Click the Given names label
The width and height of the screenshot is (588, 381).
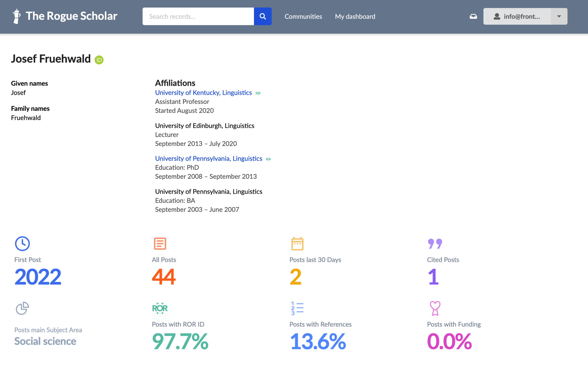tap(29, 83)
